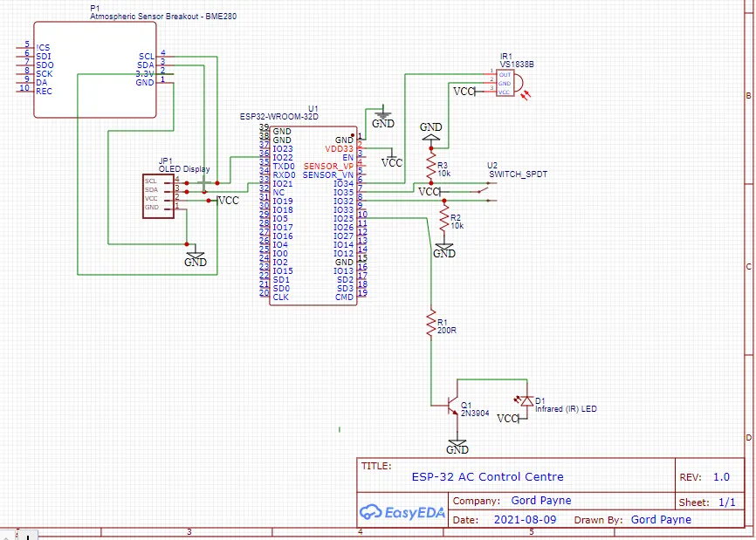Click the IO35 pin label
The width and height of the screenshot is (756, 540).
pyautogui.click(x=344, y=192)
